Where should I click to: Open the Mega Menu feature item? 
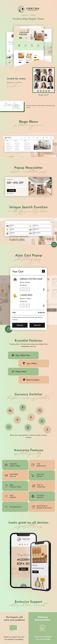click(x=23, y=372)
